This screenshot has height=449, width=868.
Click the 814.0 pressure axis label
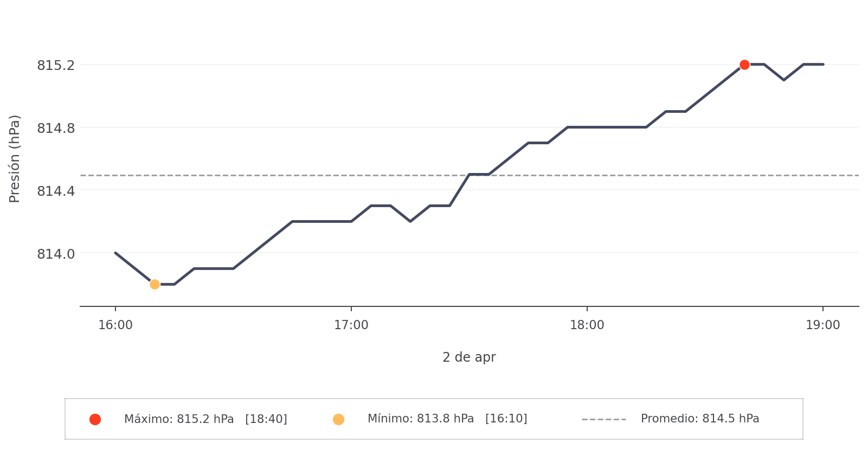click(56, 254)
